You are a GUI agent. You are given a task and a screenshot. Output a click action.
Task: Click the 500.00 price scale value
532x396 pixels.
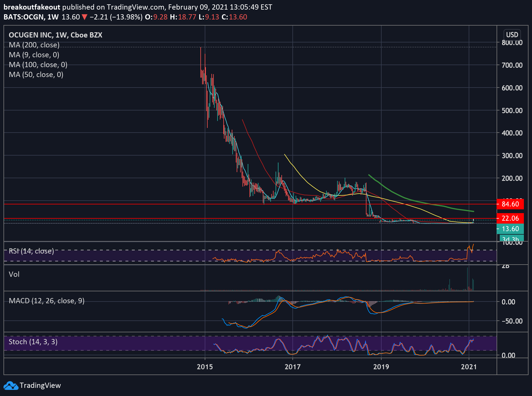[x=512, y=110]
